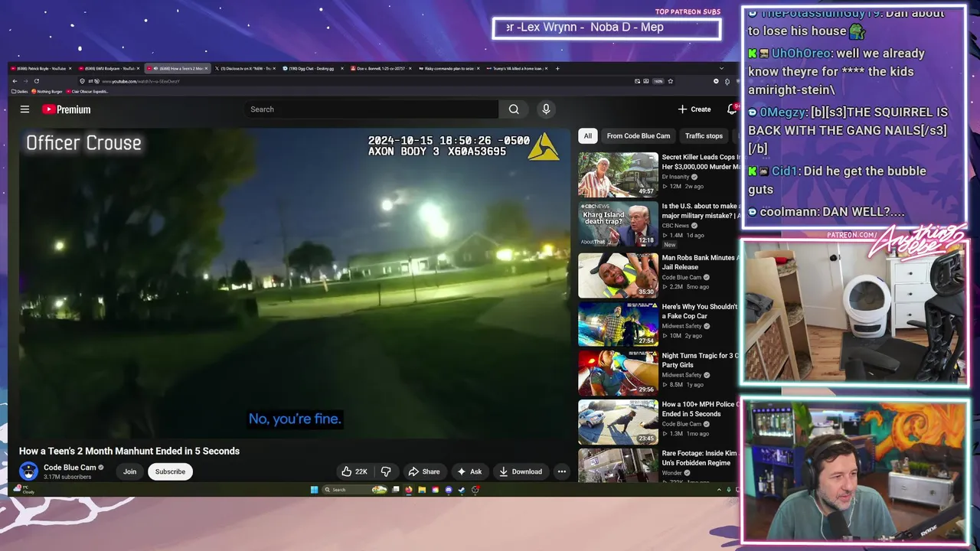
Task: Switch to Risky commando plan tab
Action: coord(449,68)
